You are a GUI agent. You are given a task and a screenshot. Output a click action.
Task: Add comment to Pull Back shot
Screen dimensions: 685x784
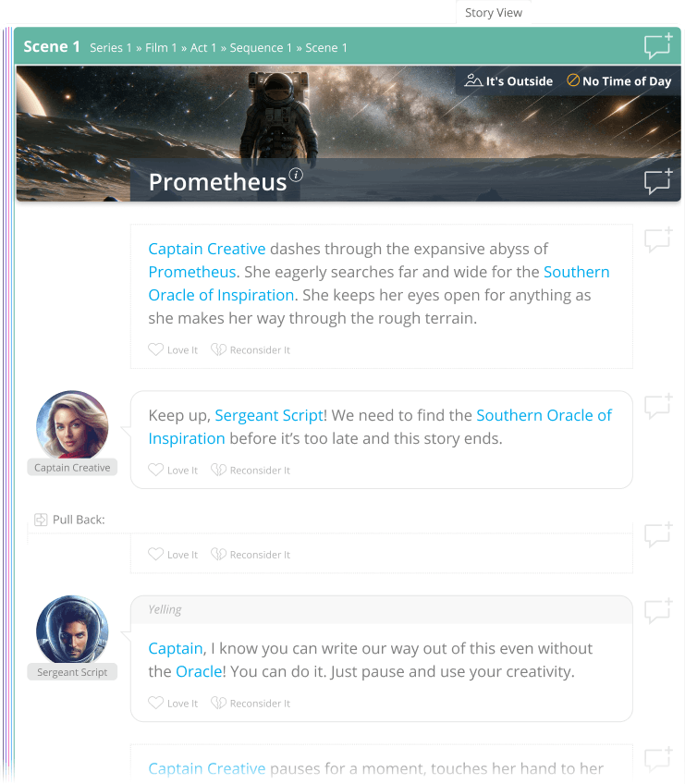click(657, 533)
